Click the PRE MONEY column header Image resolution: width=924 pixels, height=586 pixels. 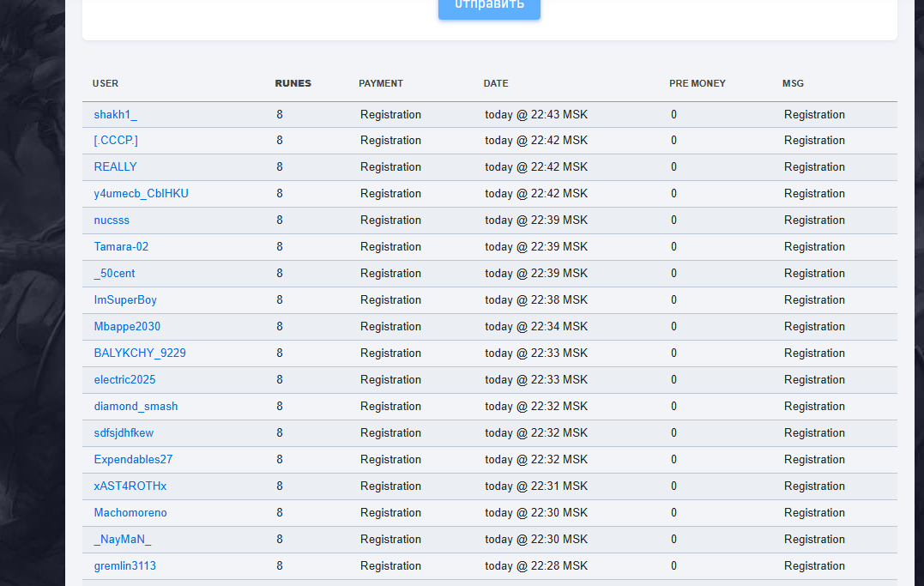click(x=698, y=83)
